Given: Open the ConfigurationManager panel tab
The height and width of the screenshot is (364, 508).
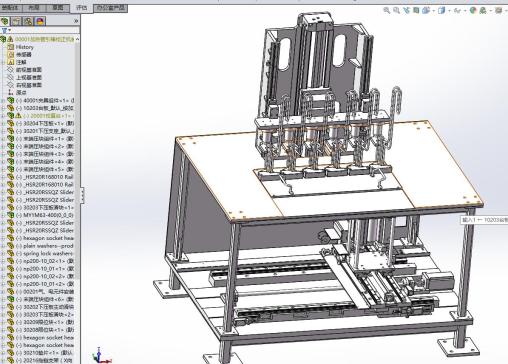Looking at the screenshot, I should pyautogui.click(x=28, y=22).
